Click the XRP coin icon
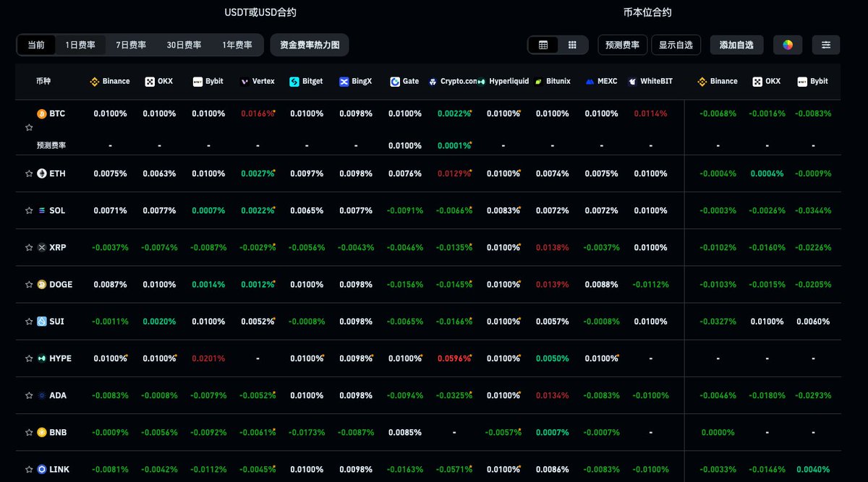868x482 pixels. (42, 247)
